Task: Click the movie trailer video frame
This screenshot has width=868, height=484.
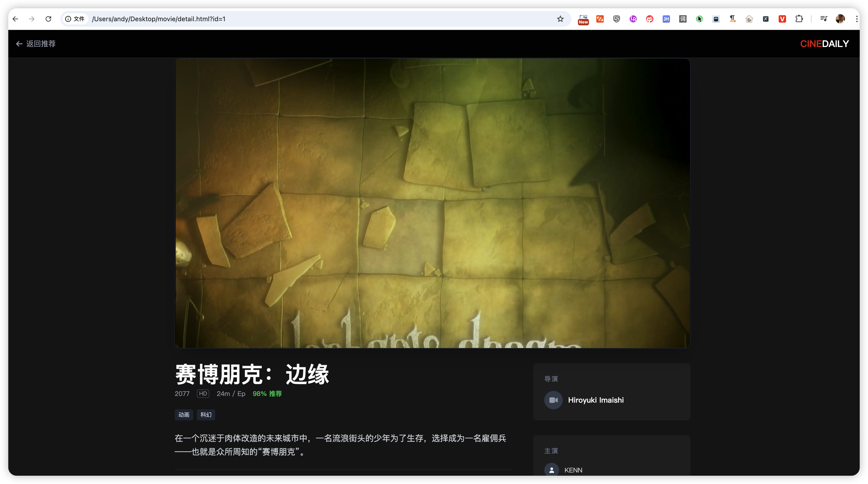Action: 432,203
